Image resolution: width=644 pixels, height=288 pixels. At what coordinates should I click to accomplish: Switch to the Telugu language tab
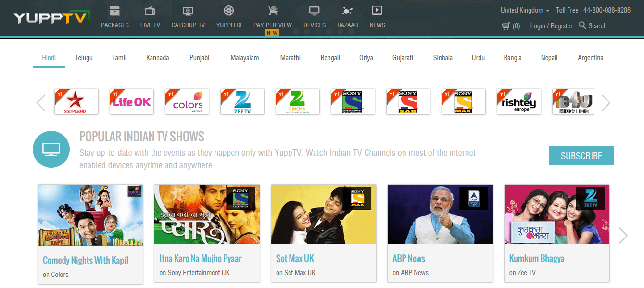point(84,58)
